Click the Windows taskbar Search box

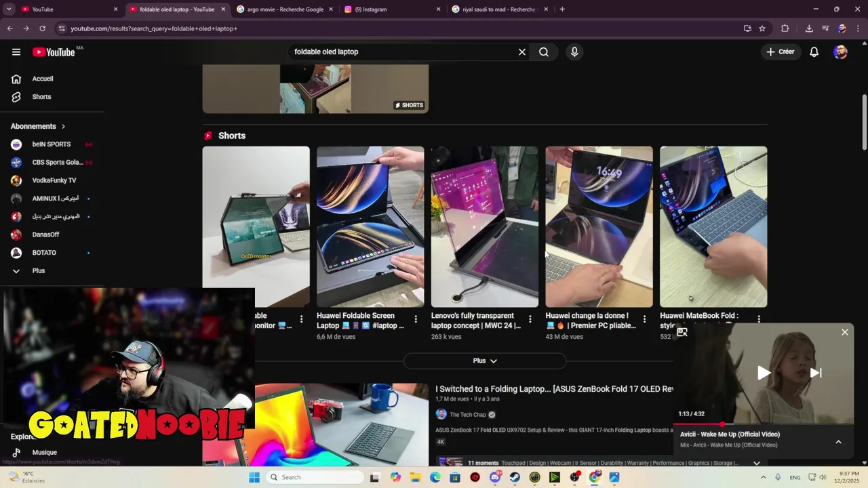[x=314, y=477]
